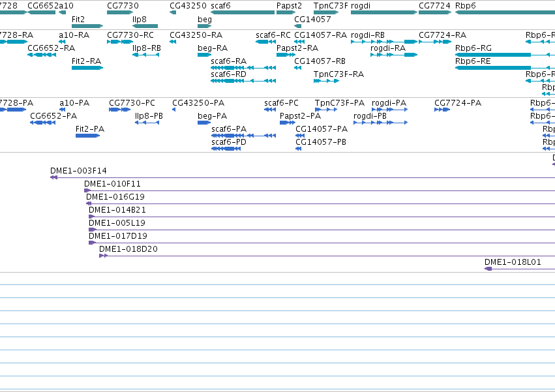555x392 pixels.
Task: Select clone DME1-018D20
Action: 327,256
